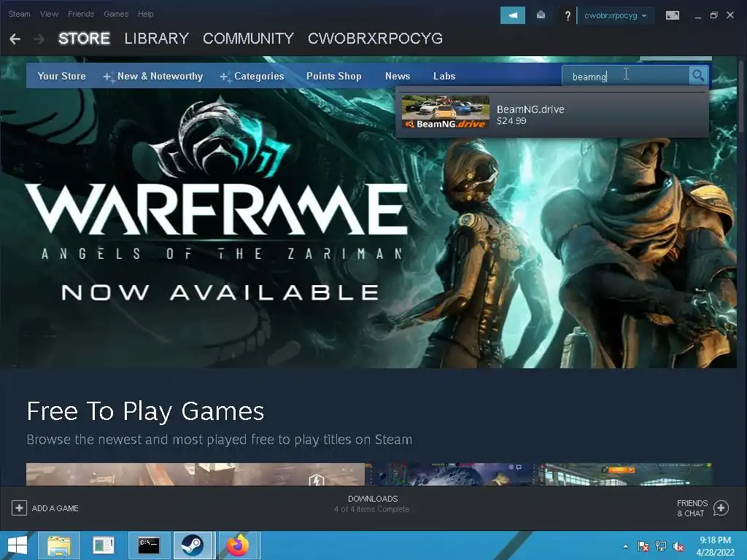Click the network tray icon
The width and height of the screenshot is (747, 560).
coord(661,546)
